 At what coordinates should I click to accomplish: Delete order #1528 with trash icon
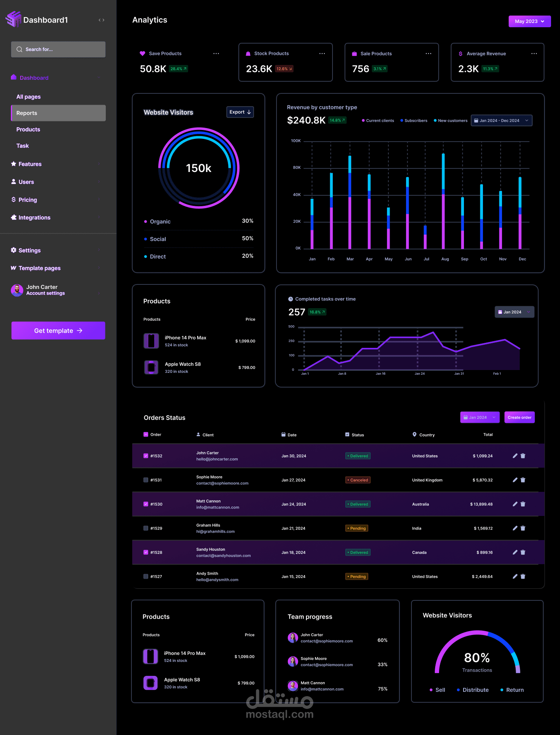pos(523,552)
